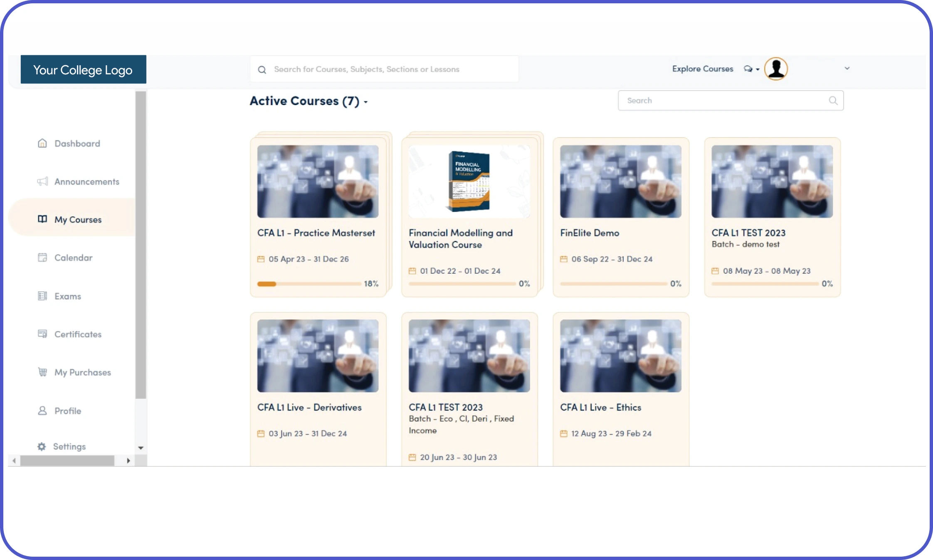Expand the Active Courses (7) dropdown
This screenshot has height=560, width=933.
(366, 102)
